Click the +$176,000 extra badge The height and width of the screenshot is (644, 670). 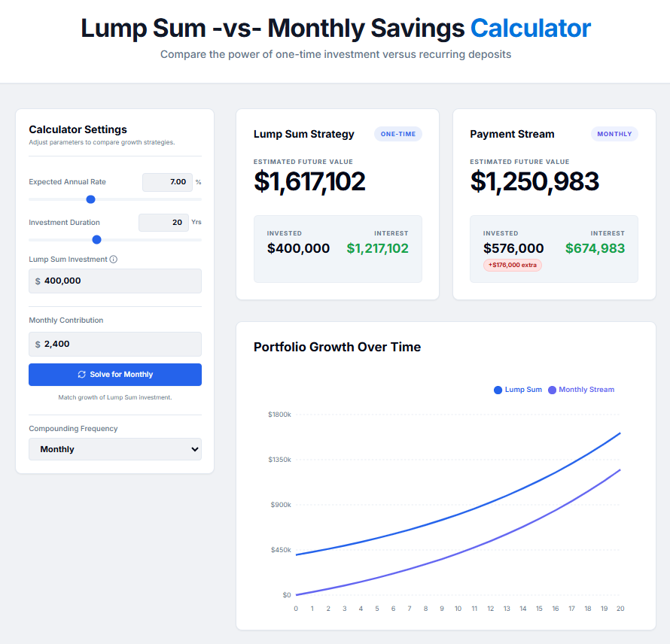(x=513, y=265)
